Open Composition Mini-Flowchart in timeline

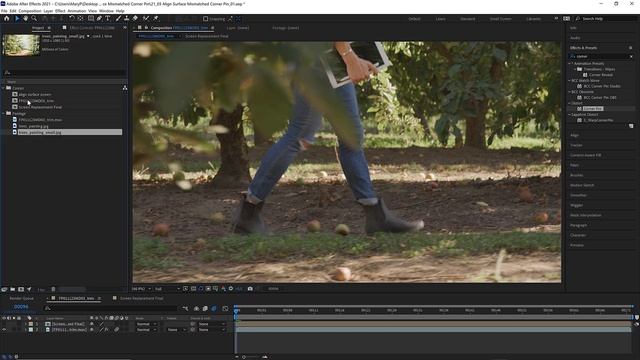click(x=185, y=309)
